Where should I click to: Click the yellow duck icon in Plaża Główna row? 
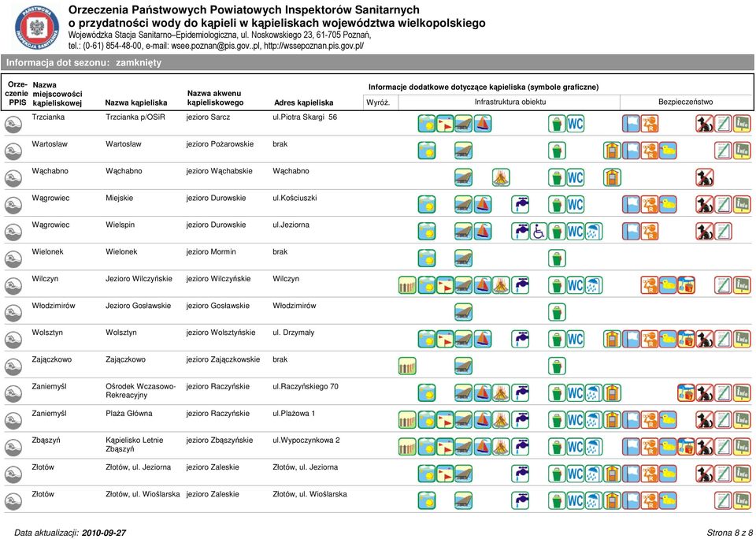pos(668,420)
